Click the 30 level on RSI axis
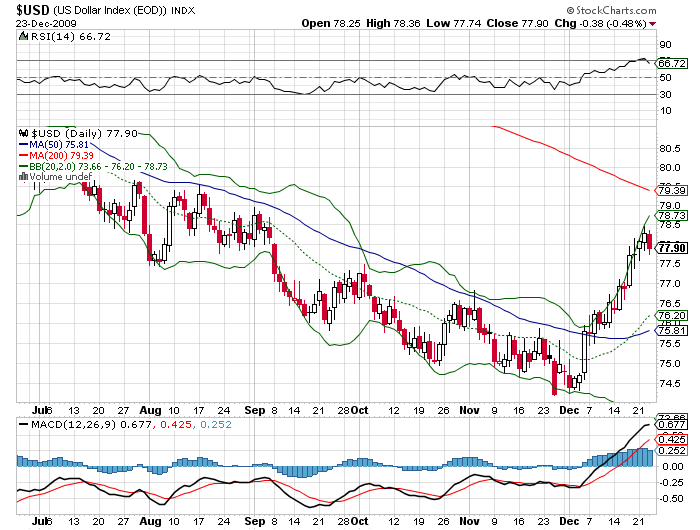700x530 pixels. [665, 94]
